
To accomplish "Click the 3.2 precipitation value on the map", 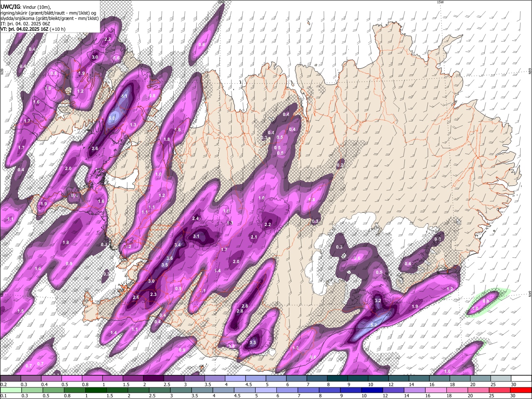I will (x=378, y=300).
